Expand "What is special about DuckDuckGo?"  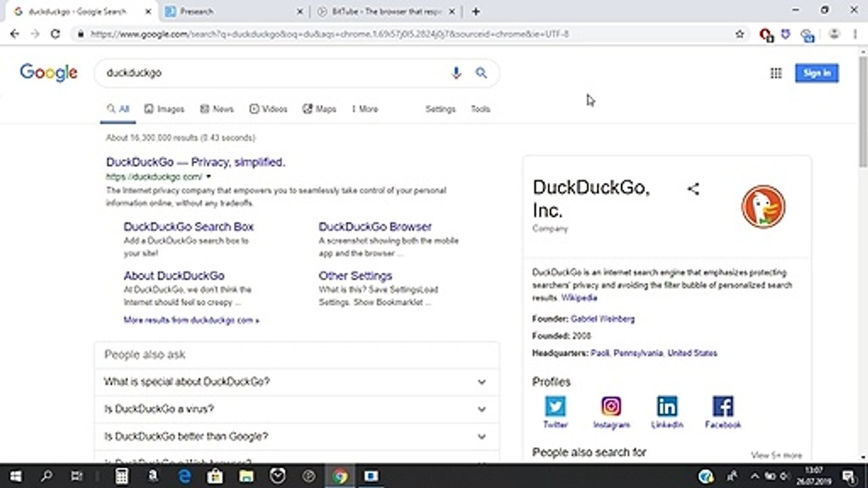click(x=297, y=382)
